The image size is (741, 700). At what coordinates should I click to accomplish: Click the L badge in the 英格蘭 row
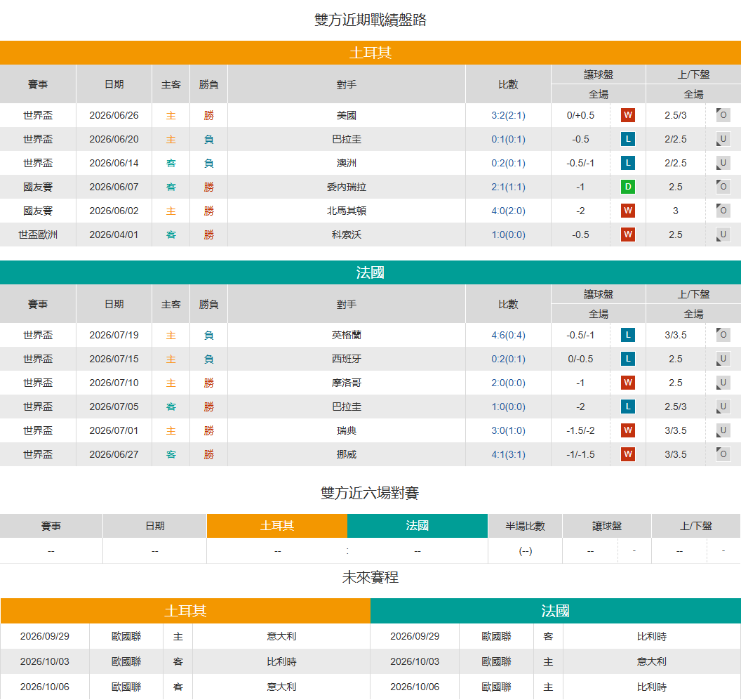coord(627,335)
